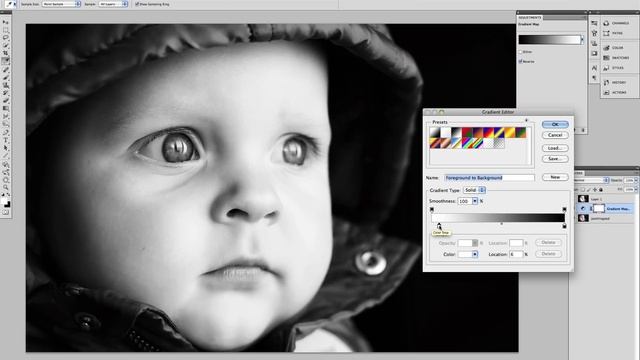Open the Channels panel icon
This screenshot has width=640, height=360.
click(x=606, y=23)
